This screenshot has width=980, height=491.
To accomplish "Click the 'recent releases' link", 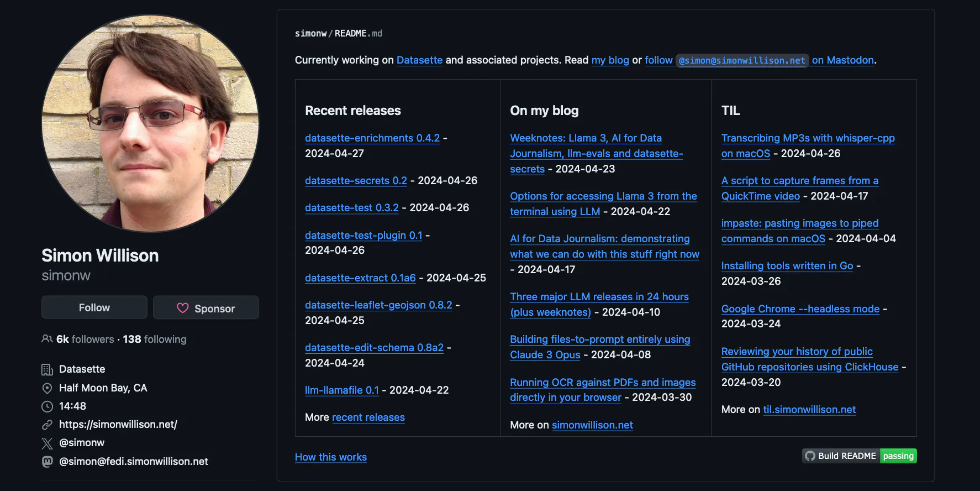I will [x=368, y=417].
